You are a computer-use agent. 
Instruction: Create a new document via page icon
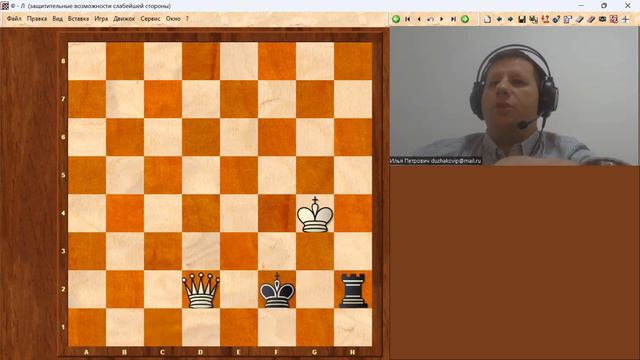pos(487,19)
